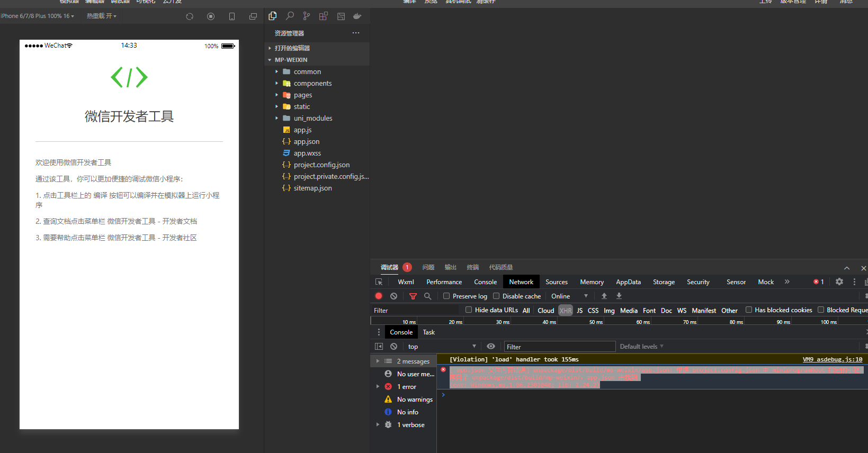Image resolution: width=868 pixels, height=453 pixels.
Task: Switch to the Storage tab
Action: (664, 282)
